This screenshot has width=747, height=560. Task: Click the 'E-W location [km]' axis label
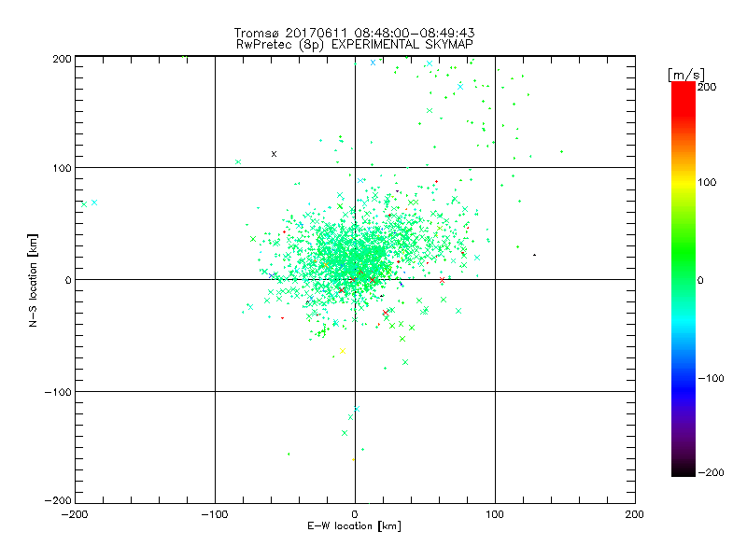pos(354,526)
